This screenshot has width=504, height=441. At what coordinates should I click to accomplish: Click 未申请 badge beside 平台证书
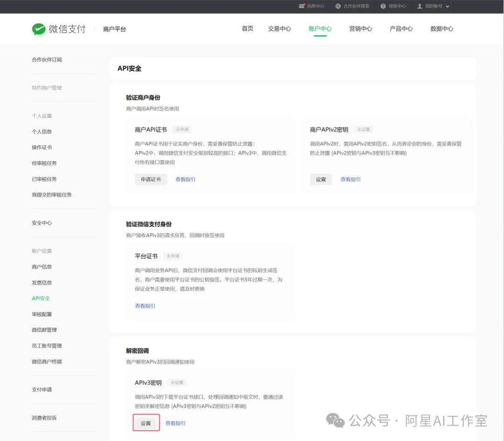(x=173, y=256)
